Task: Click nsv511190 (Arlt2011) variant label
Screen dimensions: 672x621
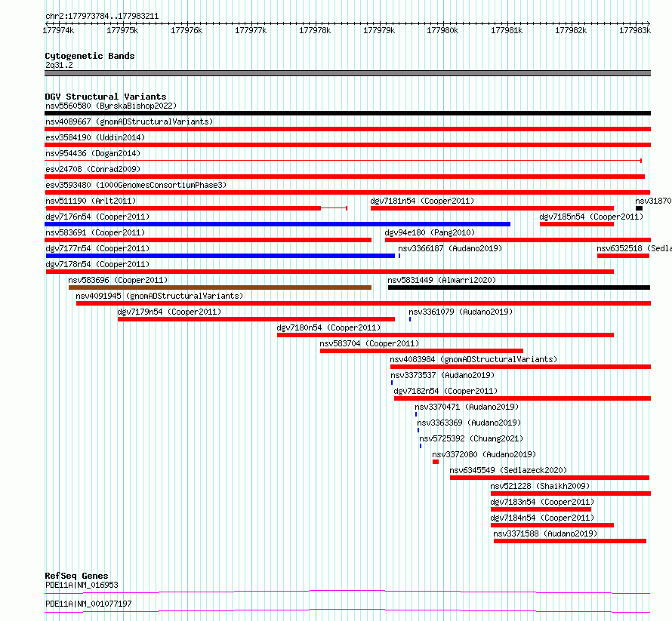Action: 91,201
